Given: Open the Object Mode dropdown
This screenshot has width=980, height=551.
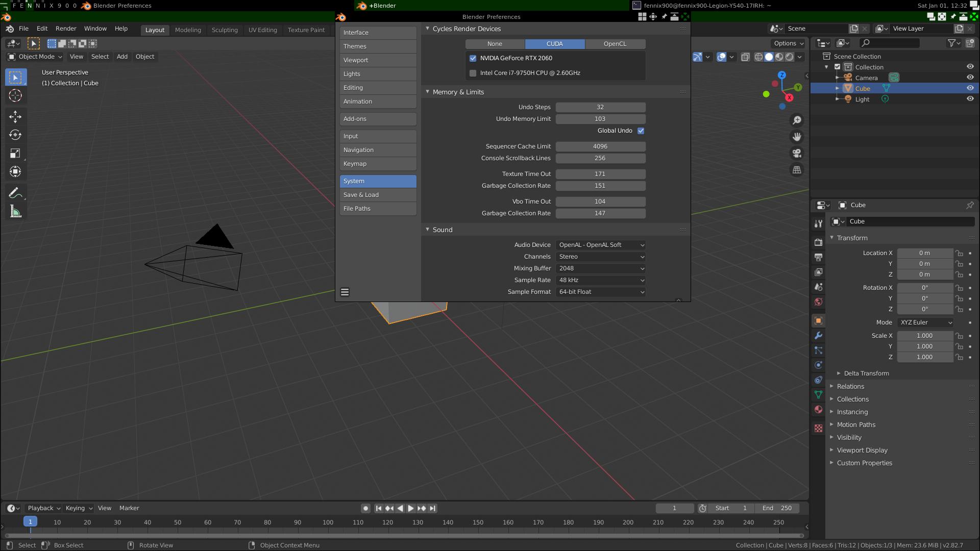Looking at the screenshot, I should 35,57.
